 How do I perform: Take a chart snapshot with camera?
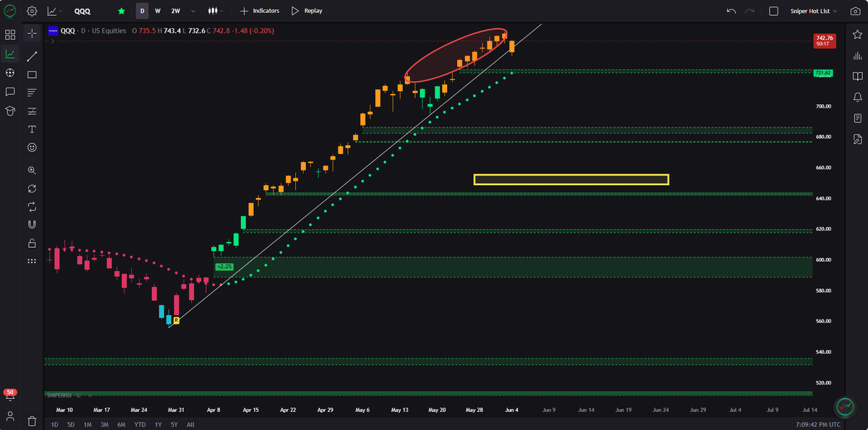(x=856, y=11)
